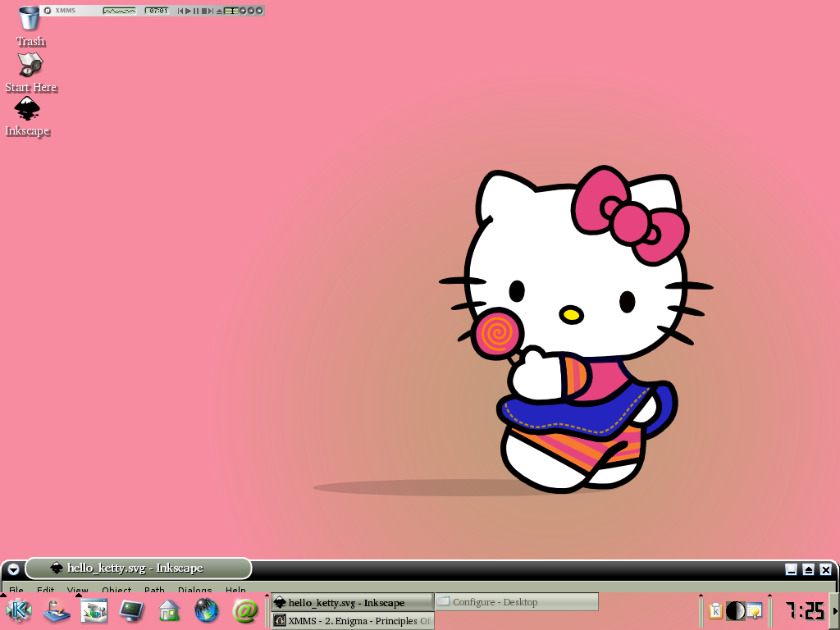Pause the XMMS player
The image size is (840, 630).
(196, 11)
